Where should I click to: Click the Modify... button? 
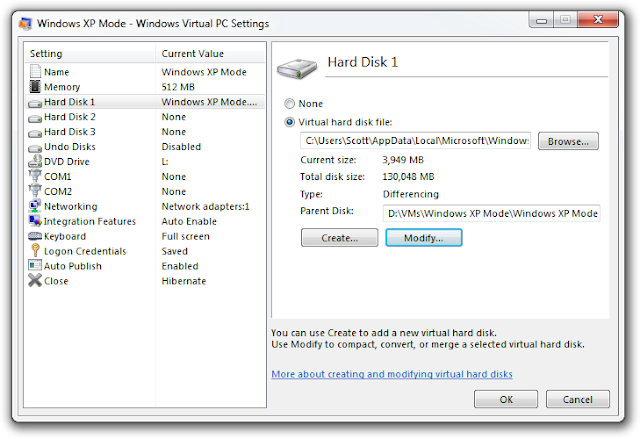(424, 238)
